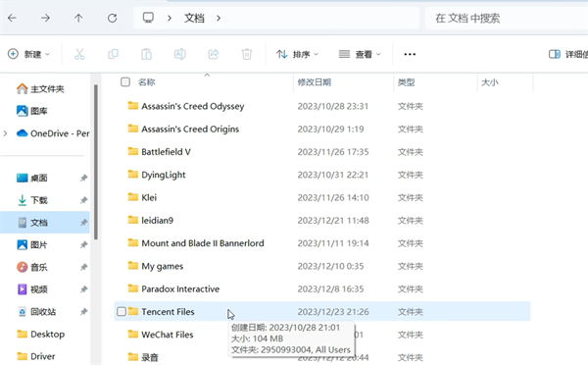This screenshot has height=365, width=588.
Task: Unpin 音乐 using its pin icon
Action: tap(83, 267)
